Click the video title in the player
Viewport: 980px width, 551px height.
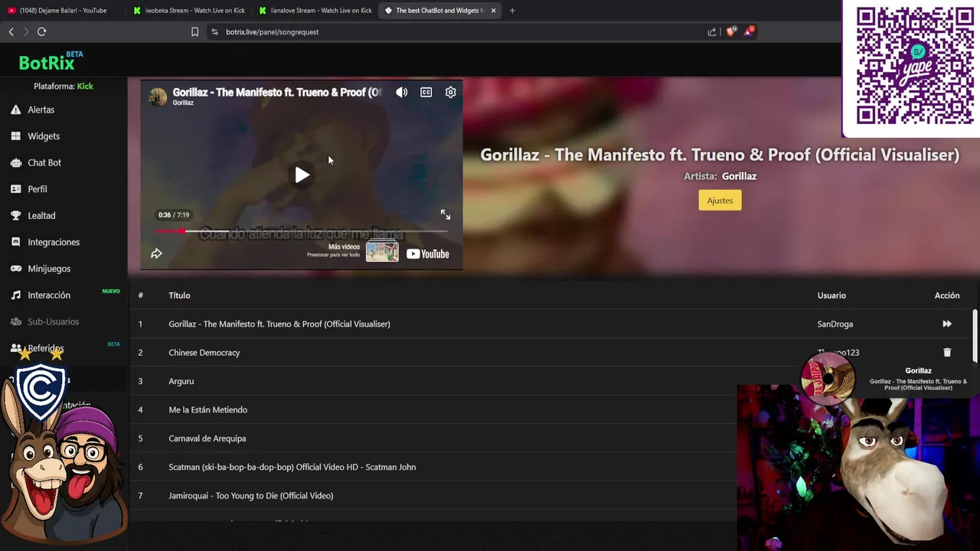tap(277, 92)
